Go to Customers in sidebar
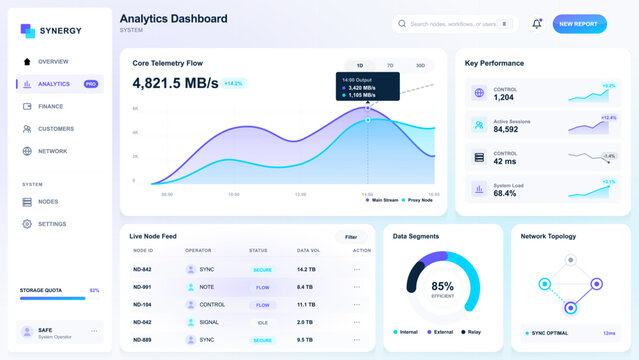This screenshot has width=639, height=360. (60, 129)
